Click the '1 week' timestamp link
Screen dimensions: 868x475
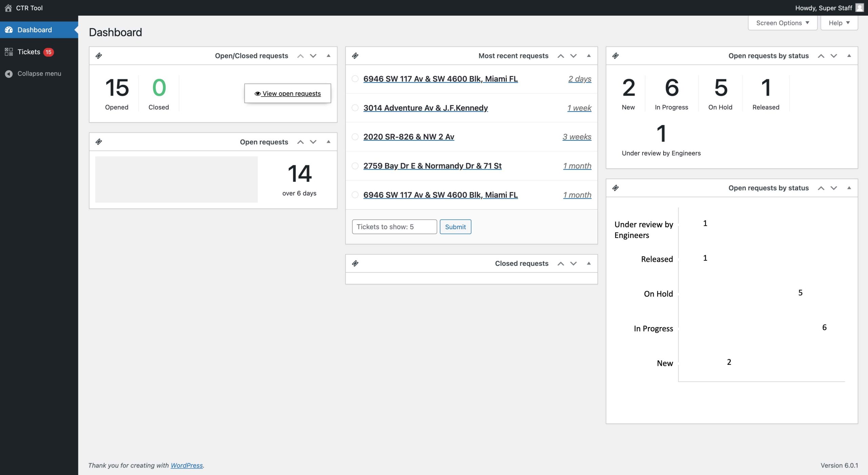[579, 108]
